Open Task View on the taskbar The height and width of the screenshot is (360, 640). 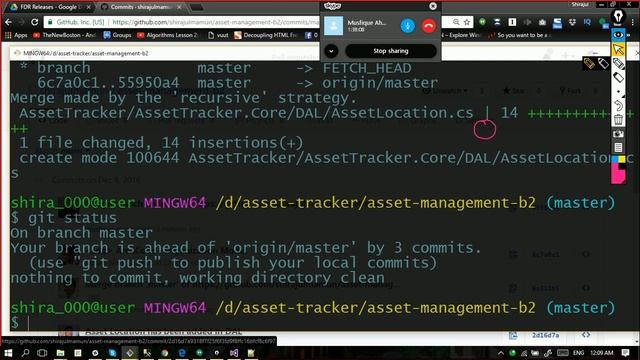[42, 353]
